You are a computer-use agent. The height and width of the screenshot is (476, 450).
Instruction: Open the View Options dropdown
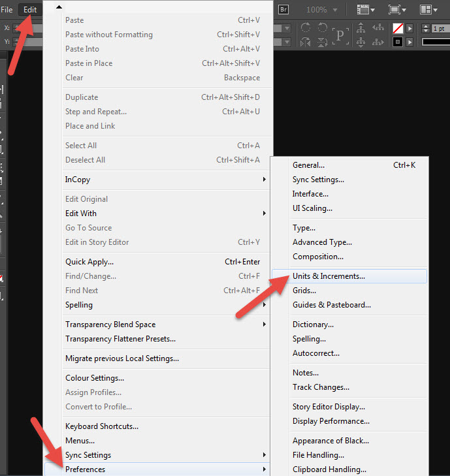pyautogui.click(x=366, y=10)
